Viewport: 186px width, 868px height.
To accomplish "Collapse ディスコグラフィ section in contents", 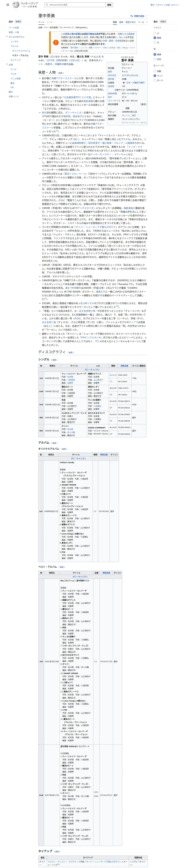I will [7, 37].
